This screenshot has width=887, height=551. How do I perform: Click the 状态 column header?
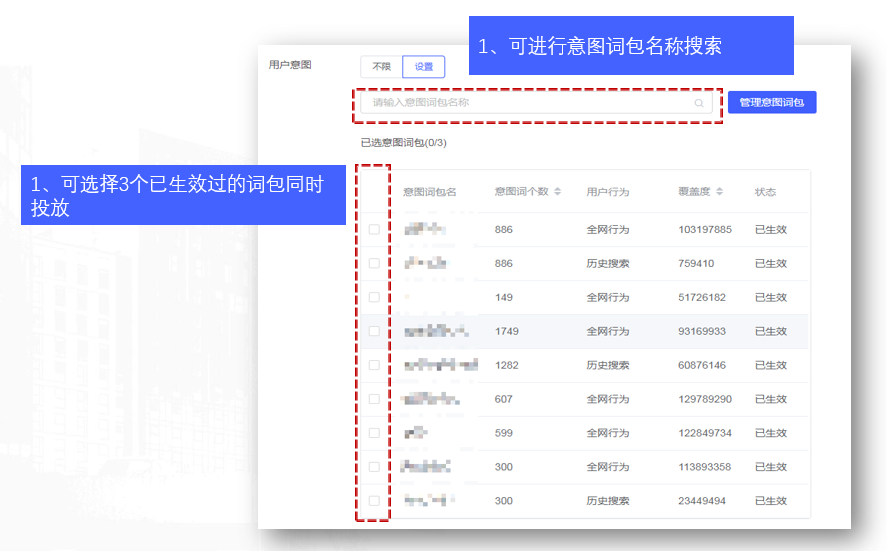point(765,192)
